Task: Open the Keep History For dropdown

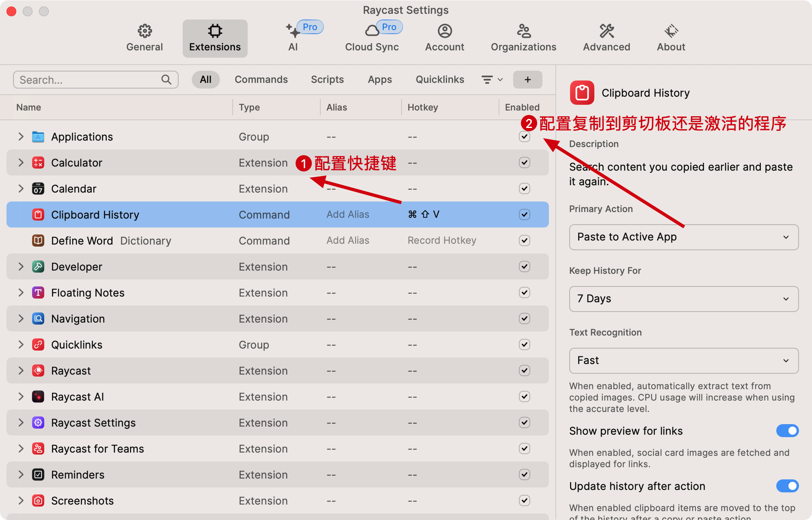Action: click(683, 299)
